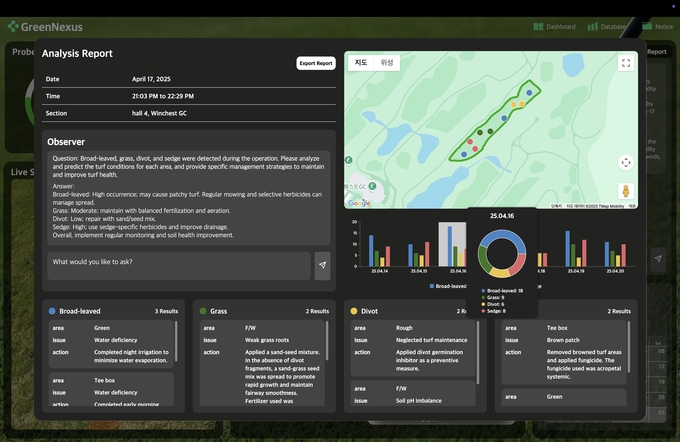
Task: Select the Street View pegman icon
Action: coord(626,190)
